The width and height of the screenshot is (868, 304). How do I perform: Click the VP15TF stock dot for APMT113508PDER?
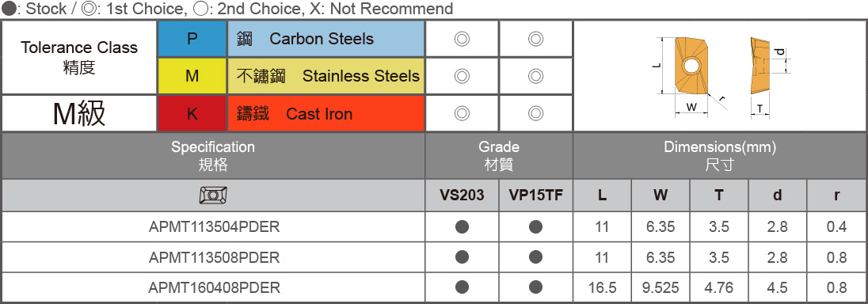535,257
